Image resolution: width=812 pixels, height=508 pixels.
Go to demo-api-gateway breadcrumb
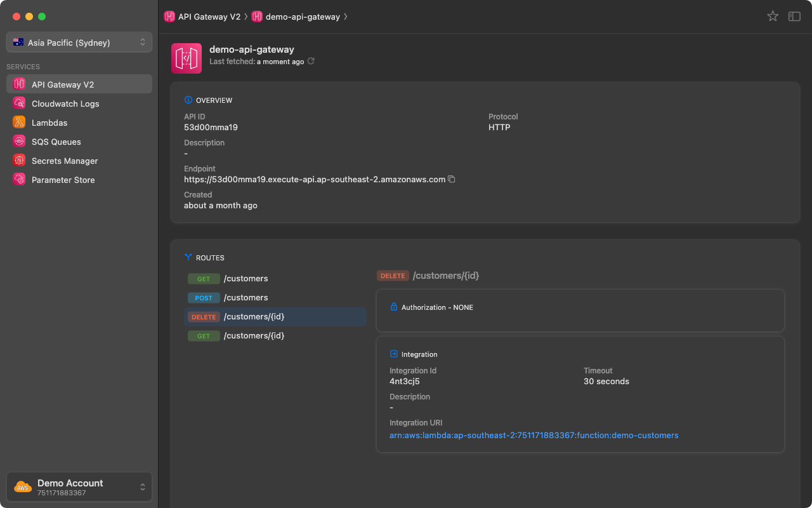click(303, 17)
